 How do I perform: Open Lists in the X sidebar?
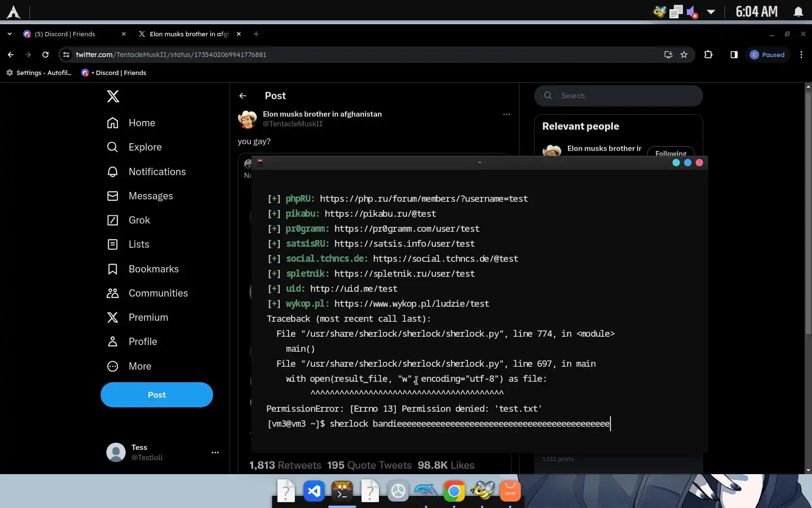(128, 244)
